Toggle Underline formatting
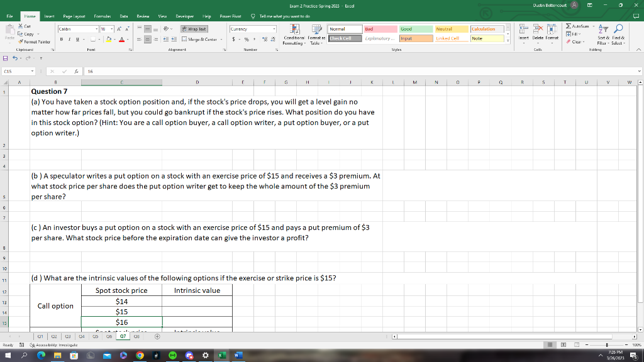The height and width of the screenshot is (362, 644). [77, 40]
